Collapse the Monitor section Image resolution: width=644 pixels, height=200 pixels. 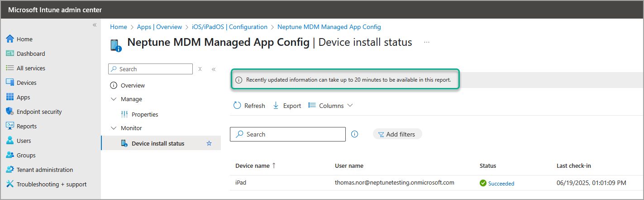[113, 128]
